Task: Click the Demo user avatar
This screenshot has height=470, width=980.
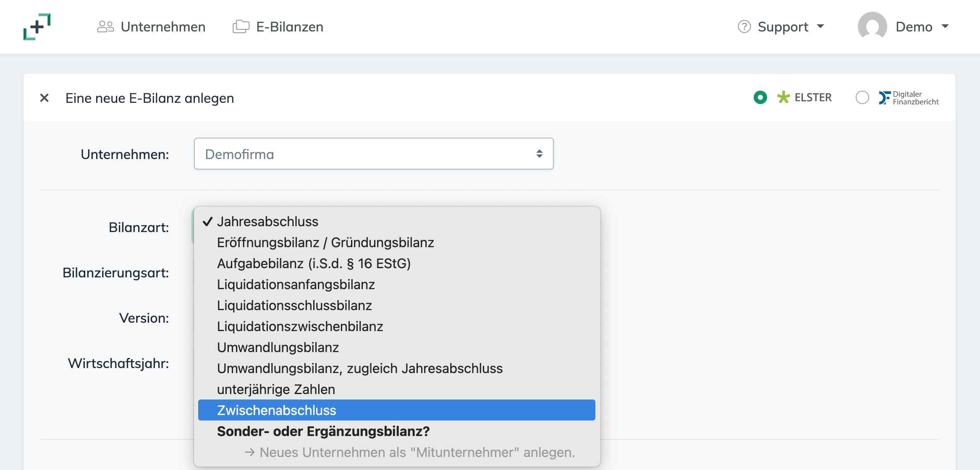Action: pos(872,26)
